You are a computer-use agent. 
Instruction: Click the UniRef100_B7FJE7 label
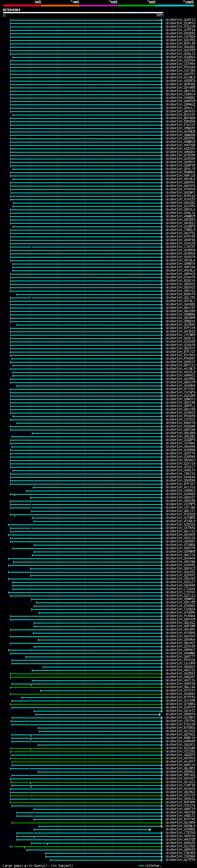pyautogui.click(x=180, y=483)
